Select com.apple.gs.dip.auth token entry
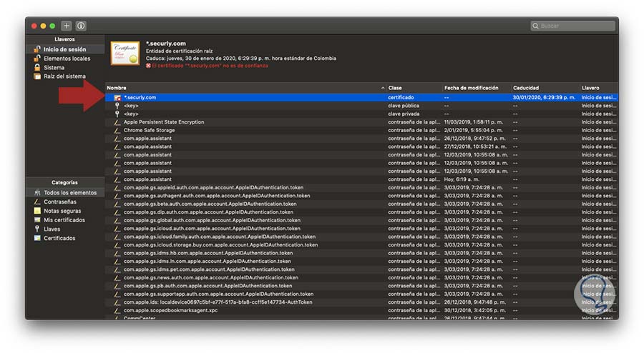This screenshot has height=353, width=644. [361, 212]
